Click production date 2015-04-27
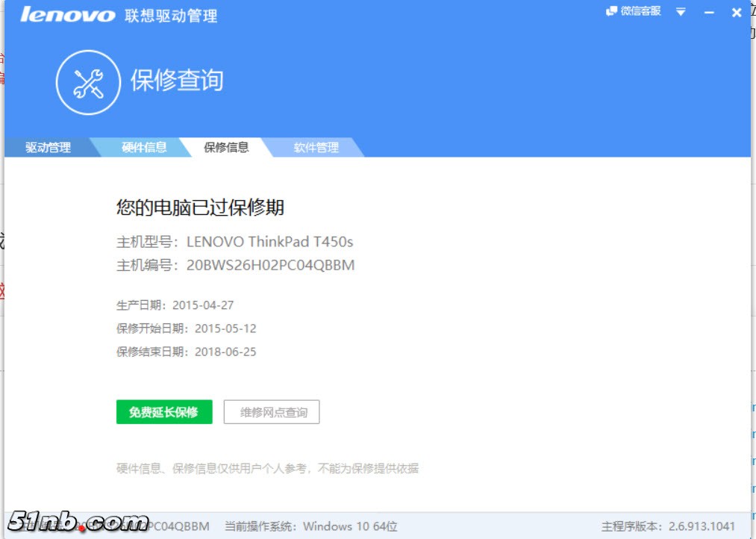 pos(203,305)
